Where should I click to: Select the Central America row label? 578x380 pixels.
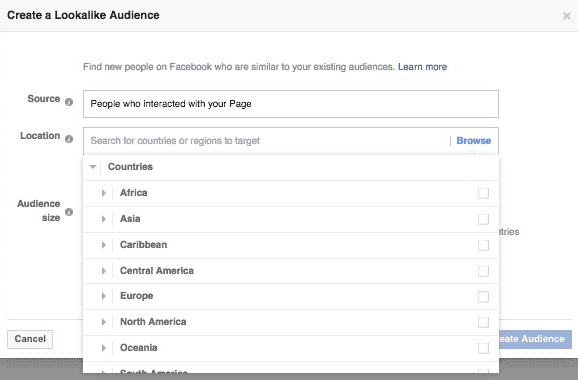[x=157, y=271]
